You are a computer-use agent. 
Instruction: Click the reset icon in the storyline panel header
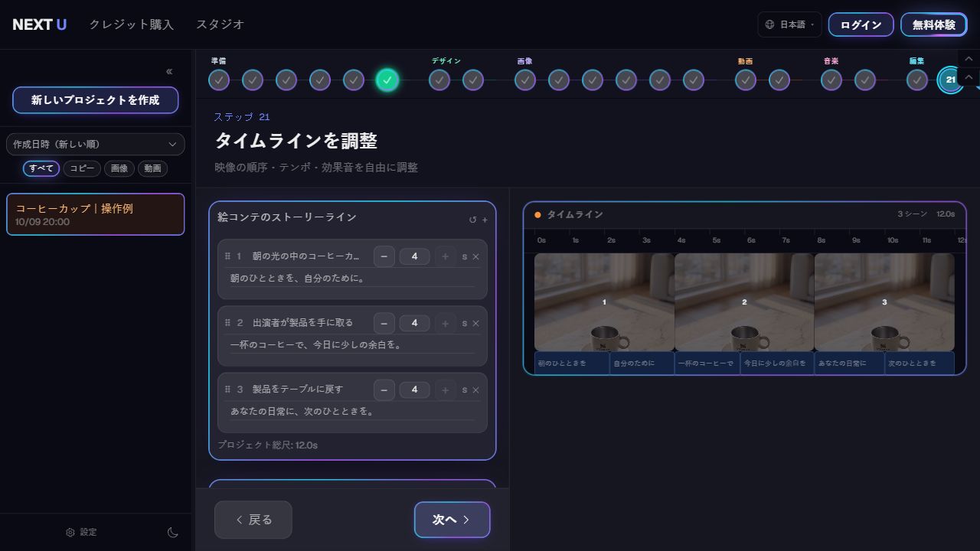pos(472,220)
